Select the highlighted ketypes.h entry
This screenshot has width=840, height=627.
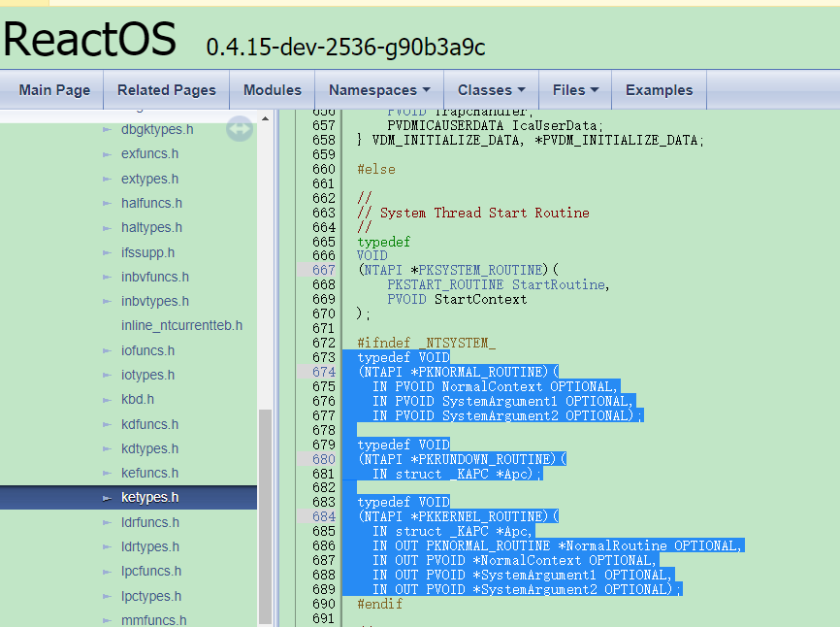click(x=129, y=497)
